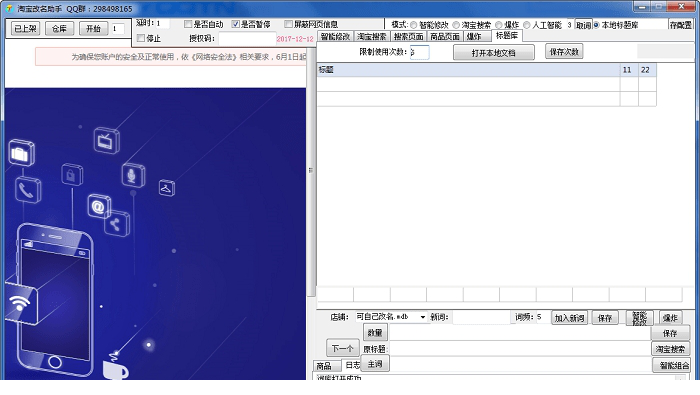Toggle the 停止 checkbox
This screenshot has width=700, height=395.
141,38
